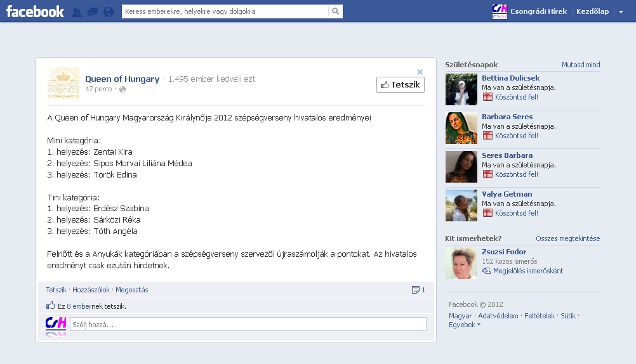
Task: Click text '3. helyezés: Török Edina'
Action: 91,174
